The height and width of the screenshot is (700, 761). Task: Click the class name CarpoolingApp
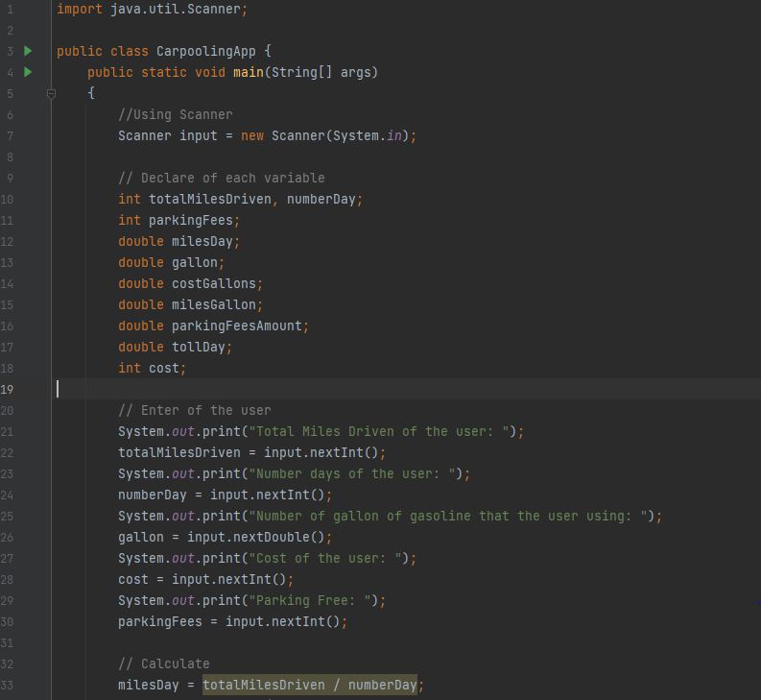(x=205, y=52)
